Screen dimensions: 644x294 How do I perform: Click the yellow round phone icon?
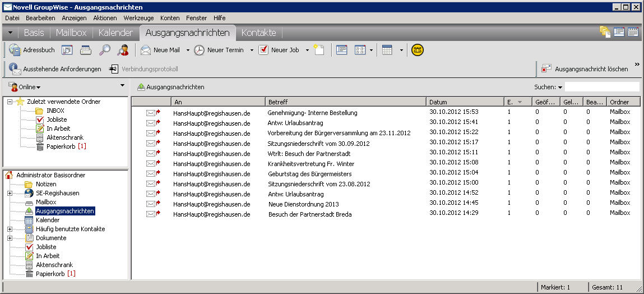[x=417, y=50]
